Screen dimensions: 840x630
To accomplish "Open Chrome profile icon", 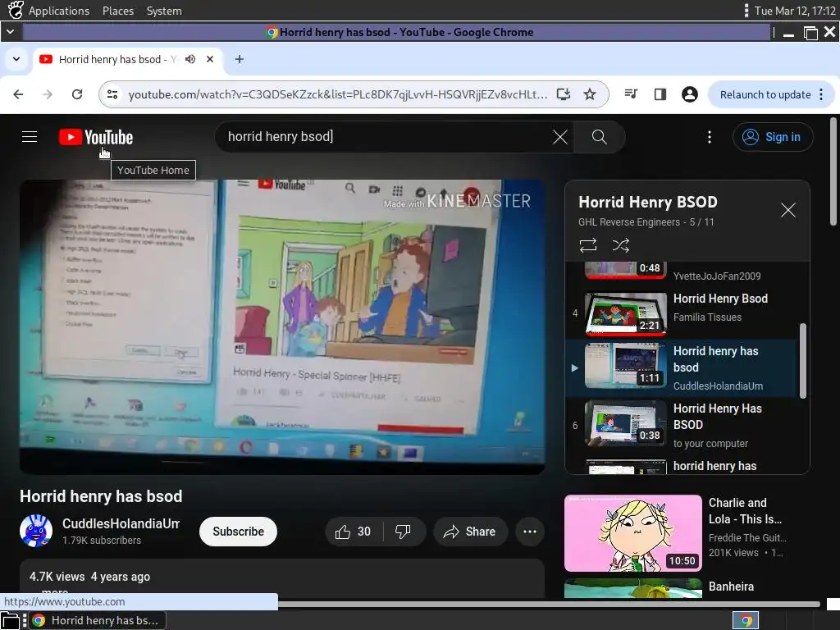I will coord(689,94).
